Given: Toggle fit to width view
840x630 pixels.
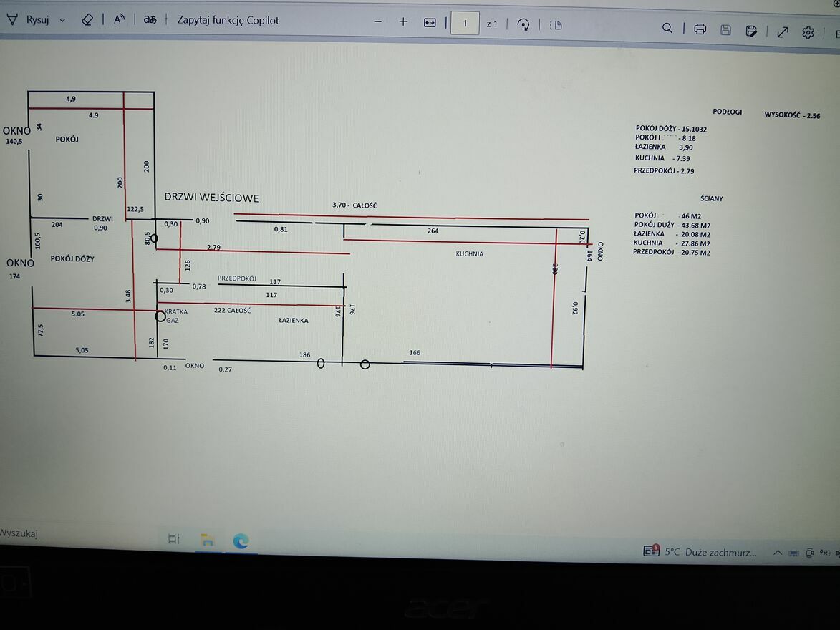Looking at the screenshot, I should point(430,23).
